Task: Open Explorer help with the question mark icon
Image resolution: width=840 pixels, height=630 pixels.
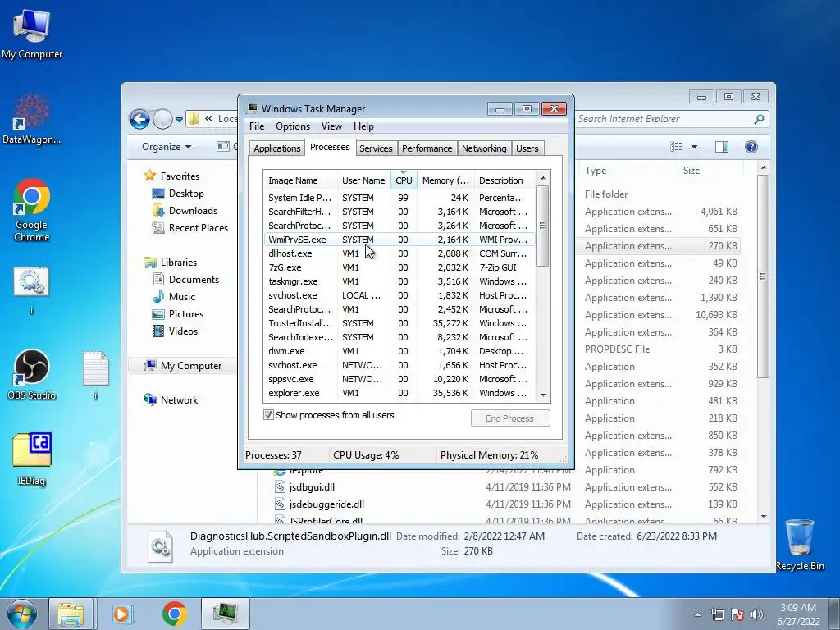Action: (751, 147)
